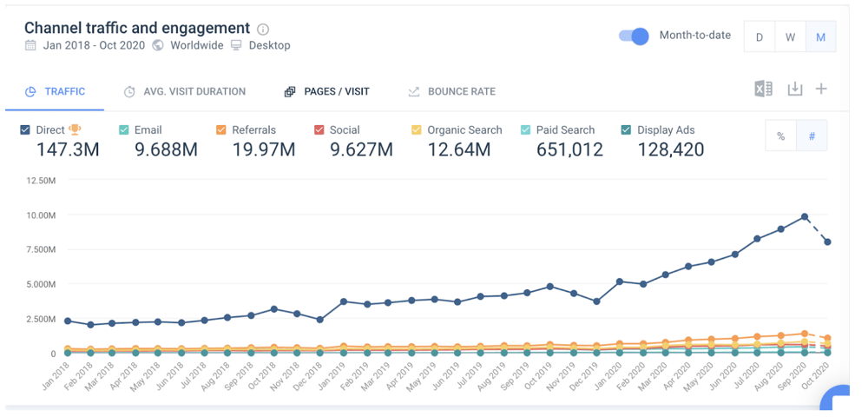Click the Paid Search total 651,012

pyautogui.click(x=569, y=149)
